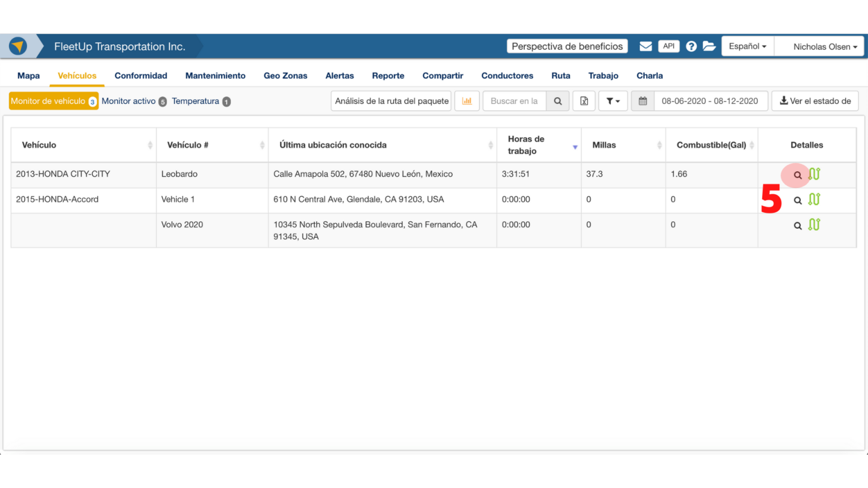Sort by Millas column

623,145
